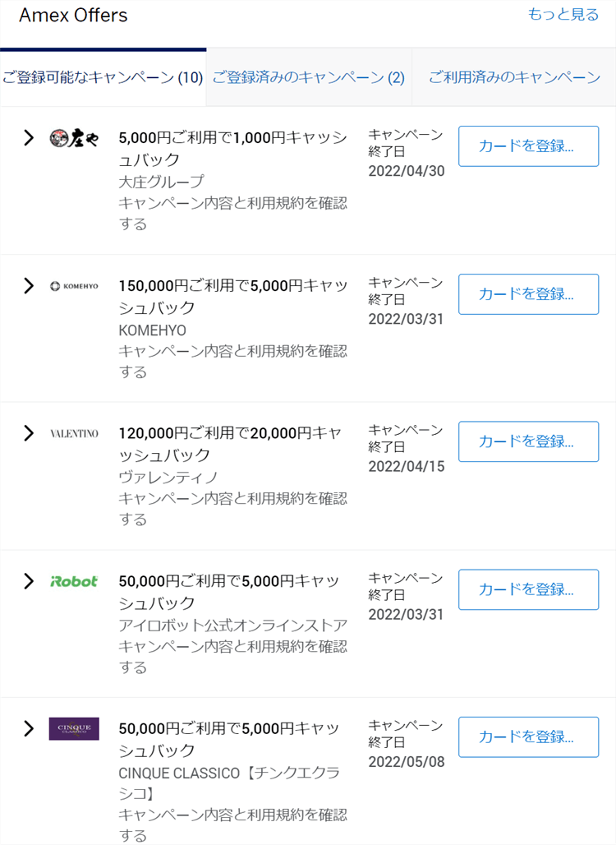The width and height of the screenshot is (616, 845).
Task: Select the ご登録可能なキャンペーン (10) tab
Action: (x=103, y=78)
